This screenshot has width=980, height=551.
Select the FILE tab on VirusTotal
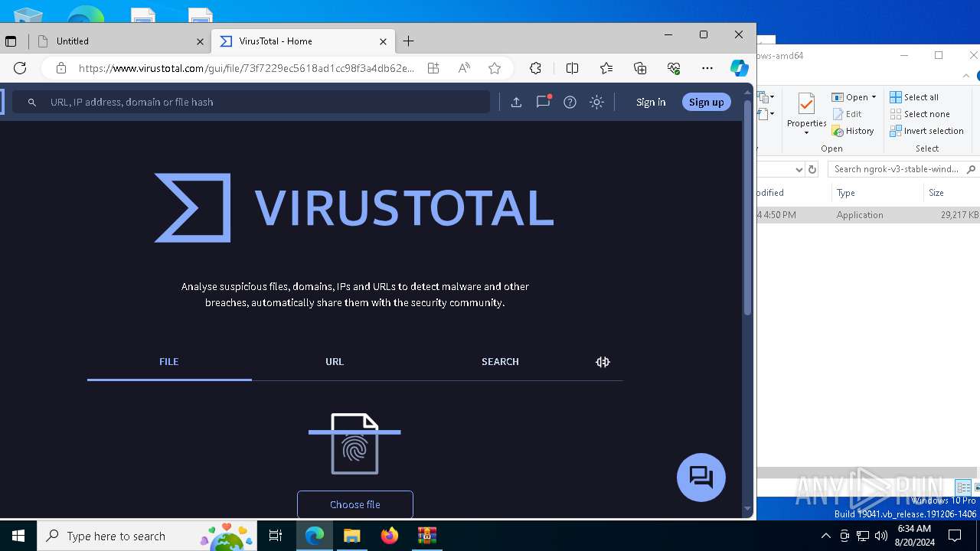[x=169, y=362]
